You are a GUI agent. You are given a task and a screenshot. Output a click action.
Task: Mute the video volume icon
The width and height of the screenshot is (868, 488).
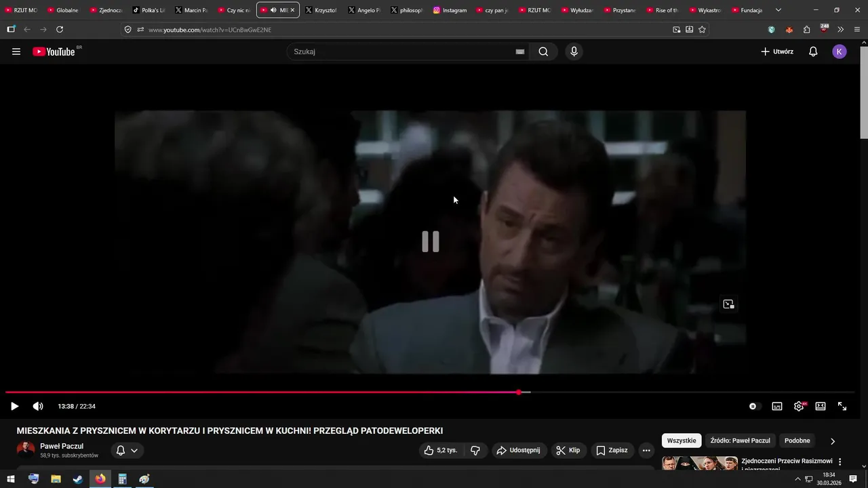tap(38, 406)
